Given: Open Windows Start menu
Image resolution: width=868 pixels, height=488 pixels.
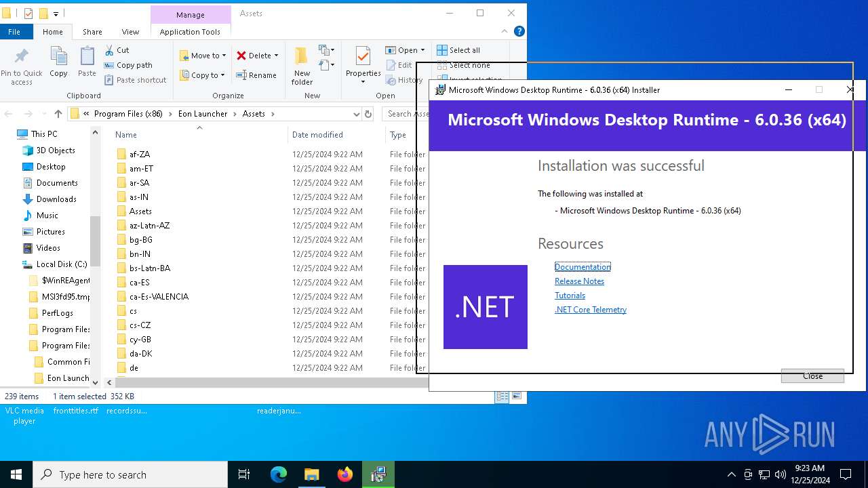Looking at the screenshot, I should coord(16,474).
